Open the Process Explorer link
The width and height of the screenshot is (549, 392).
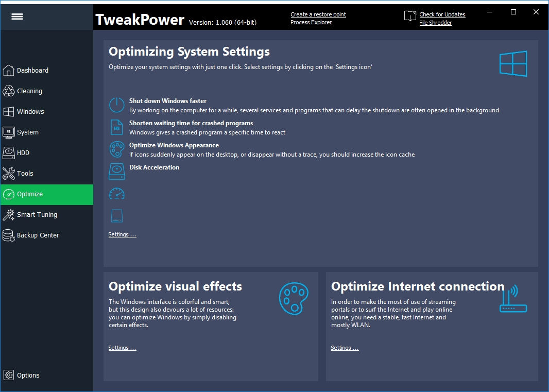coord(311,23)
